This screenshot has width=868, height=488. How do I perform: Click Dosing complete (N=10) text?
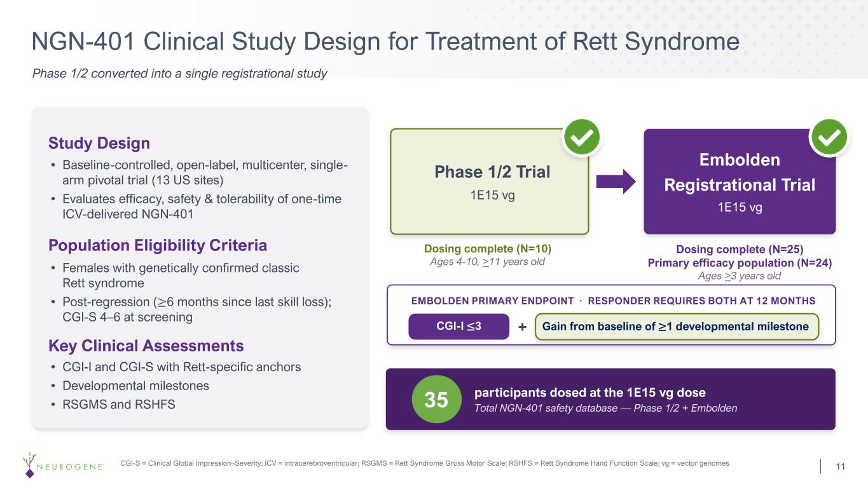(488, 248)
